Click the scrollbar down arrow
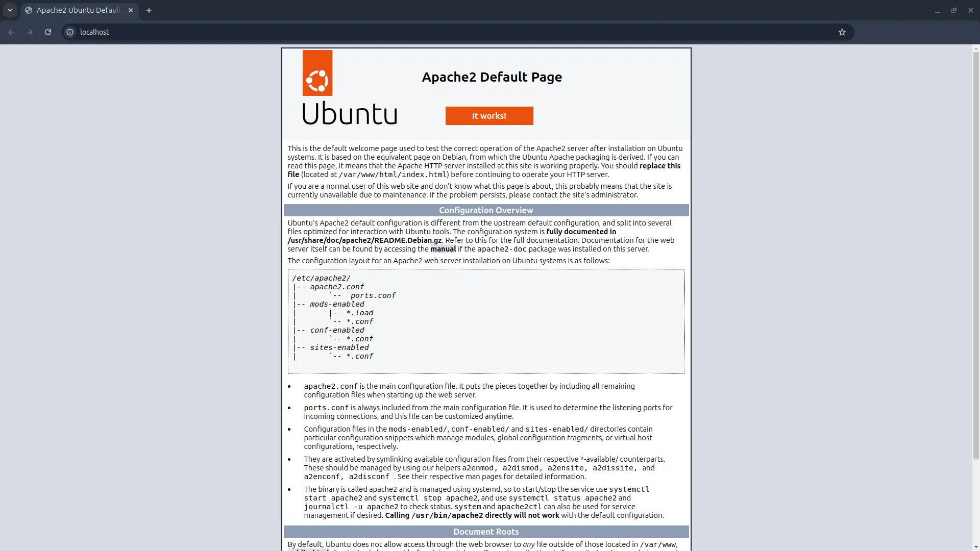Screen dimensions: 980x551 click(976, 547)
